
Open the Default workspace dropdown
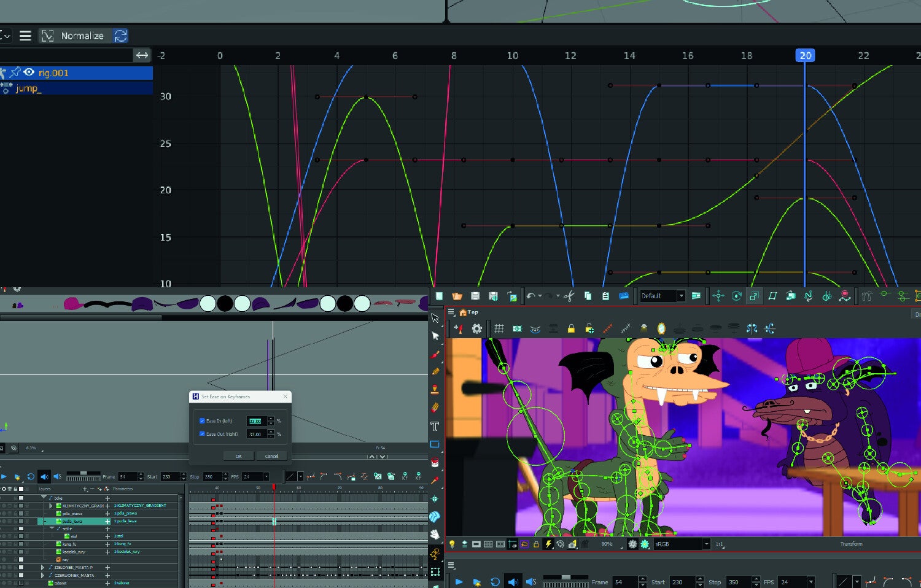point(680,296)
